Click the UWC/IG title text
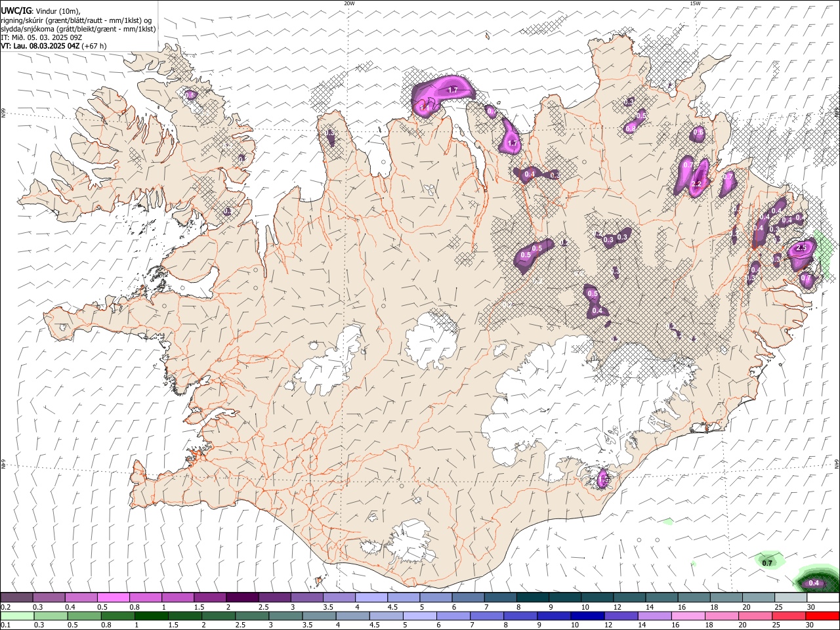This screenshot has height=630, width=840. (15, 10)
